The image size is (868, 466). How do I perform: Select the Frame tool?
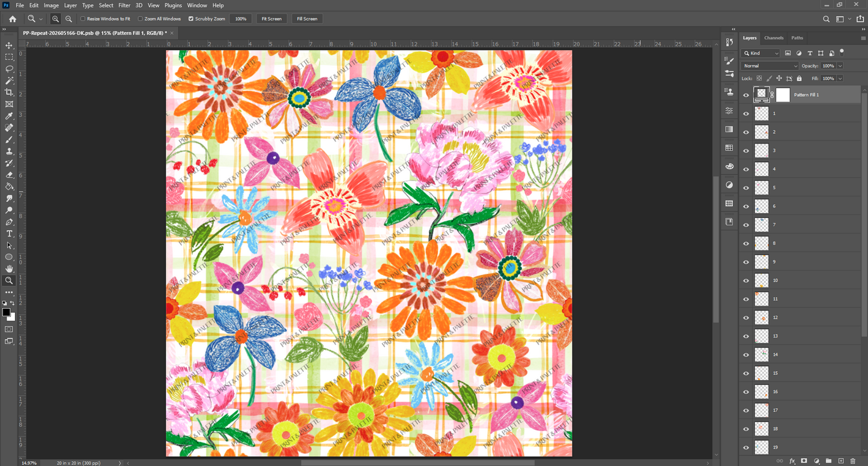tap(9, 104)
